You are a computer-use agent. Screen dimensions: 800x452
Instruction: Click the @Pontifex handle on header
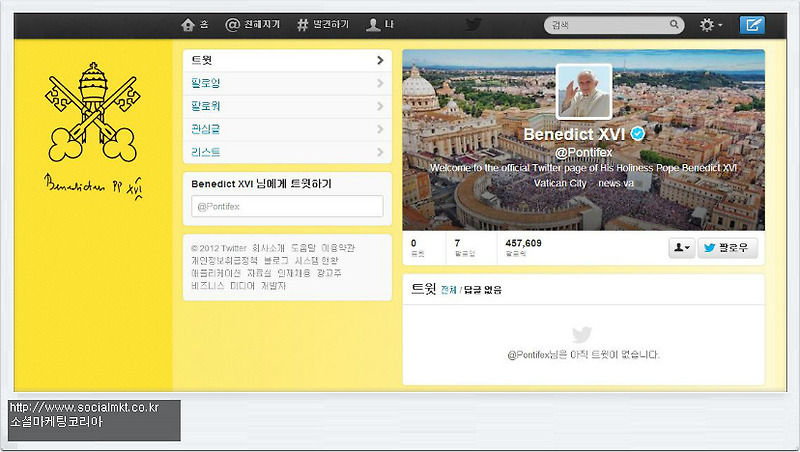click(x=584, y=152)
